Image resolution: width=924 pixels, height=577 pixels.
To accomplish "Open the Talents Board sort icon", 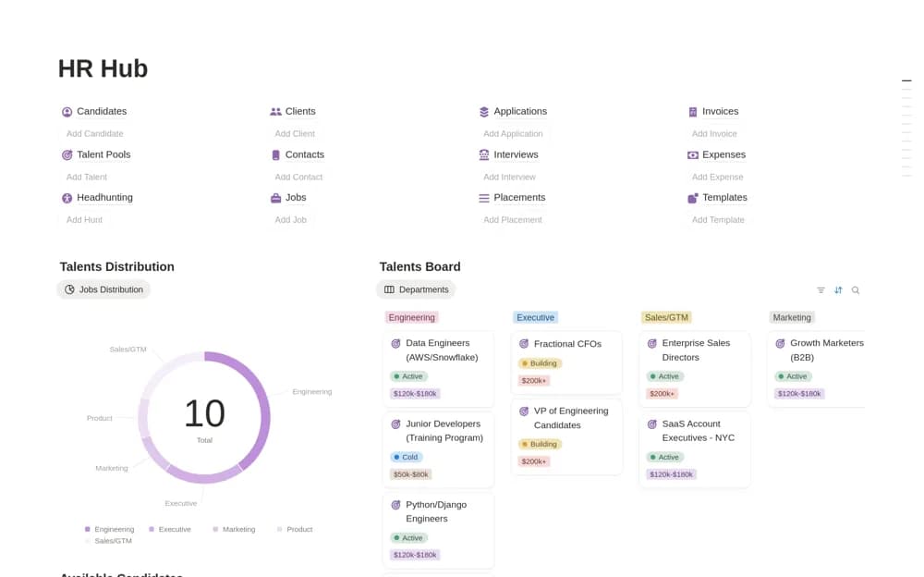I will 838,289.
